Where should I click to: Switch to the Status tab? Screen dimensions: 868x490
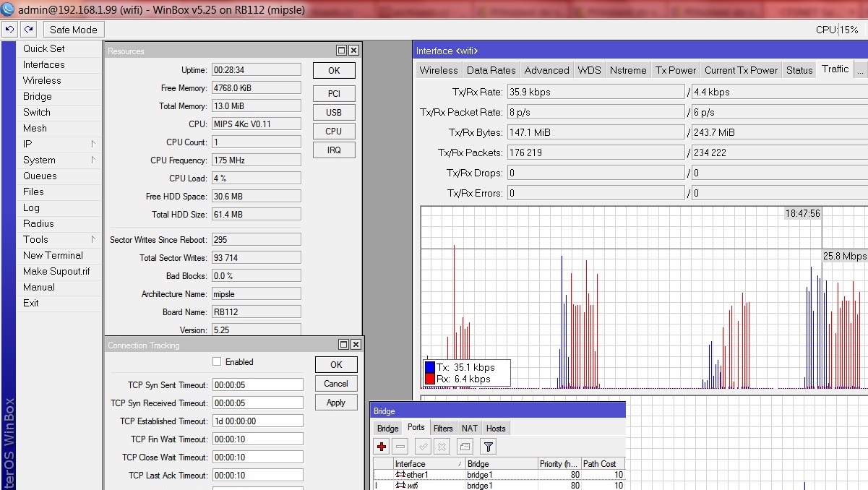[799, 70]
